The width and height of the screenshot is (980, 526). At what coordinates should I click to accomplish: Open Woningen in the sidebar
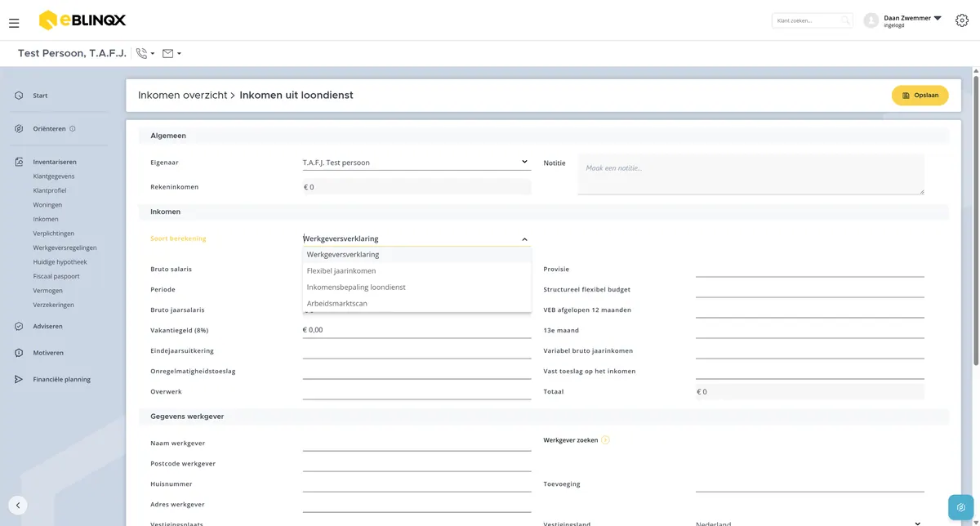(47, 205)
